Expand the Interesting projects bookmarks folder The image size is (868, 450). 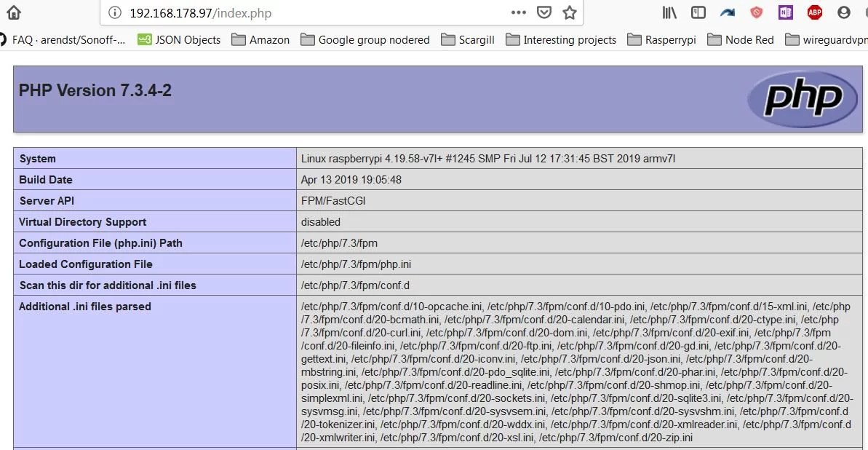561,40
